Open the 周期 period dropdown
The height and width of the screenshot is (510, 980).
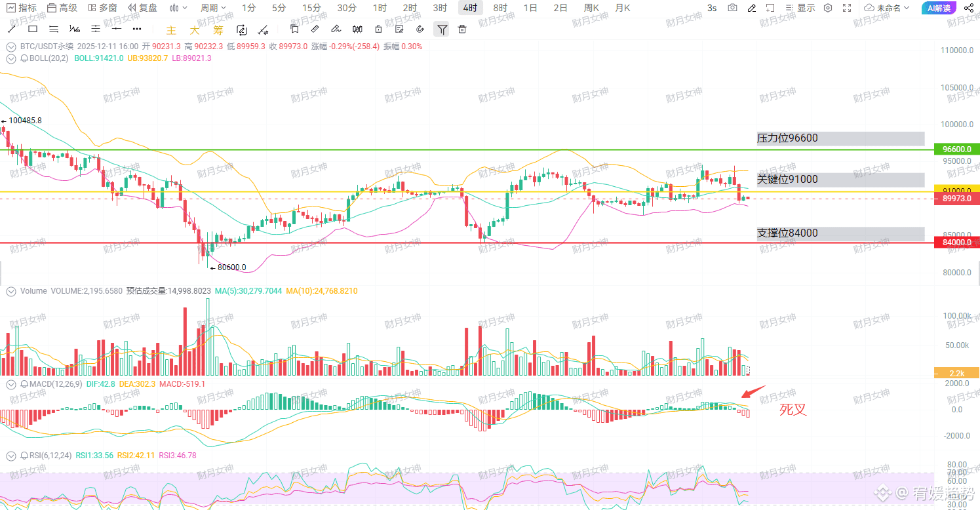(x=214, y=8)
